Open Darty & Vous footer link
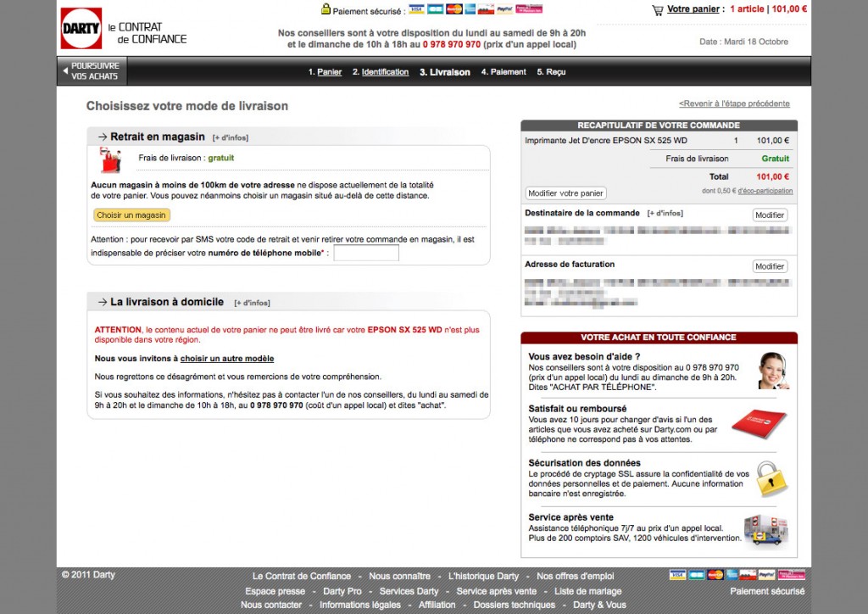 click(x=599, y=606)
